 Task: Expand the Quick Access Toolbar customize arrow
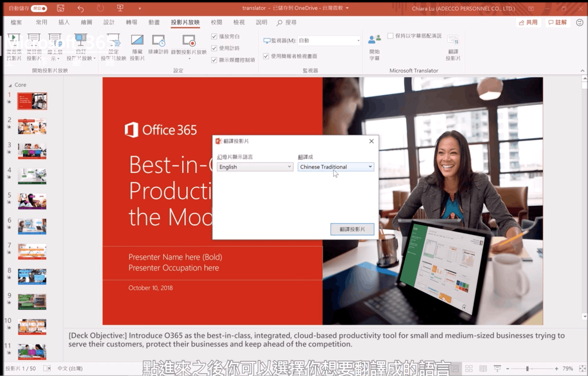point(140,8)
